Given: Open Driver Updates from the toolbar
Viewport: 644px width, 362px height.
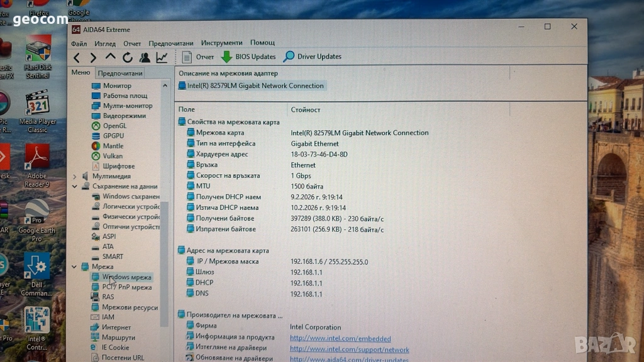Looking at the screenshot, I should [312, 57].
